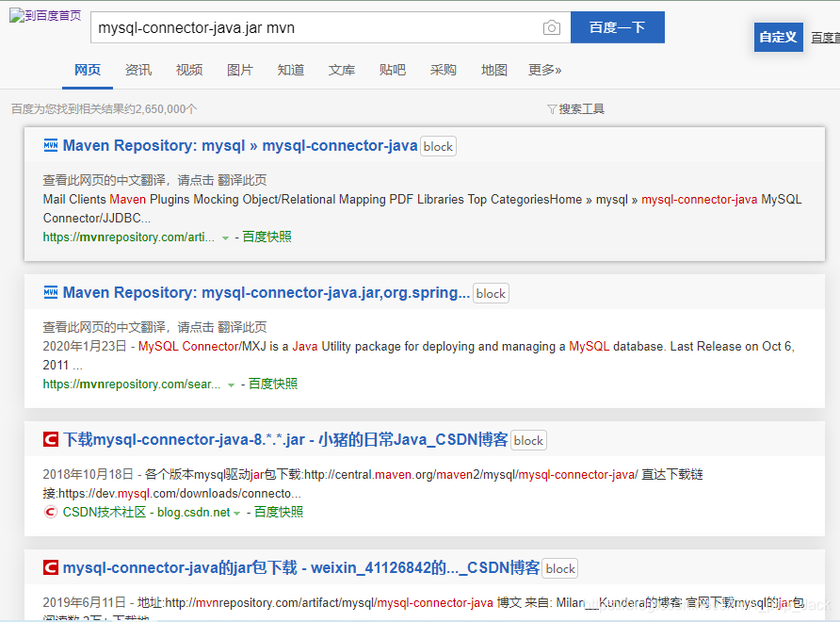Click the https://mvnrepository.com/arti... URL
Screen dimensions: 840x622
click(x=129, y=237)
